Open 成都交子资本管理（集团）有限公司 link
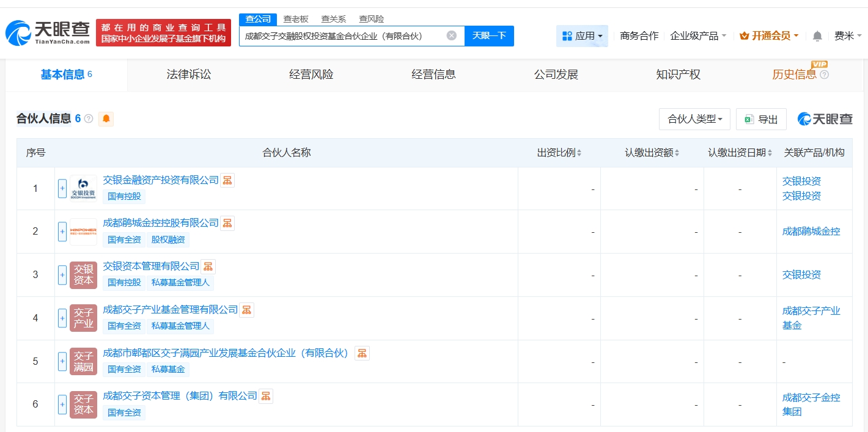The height and width of the screenshot is (432, 868). [180, 396]
